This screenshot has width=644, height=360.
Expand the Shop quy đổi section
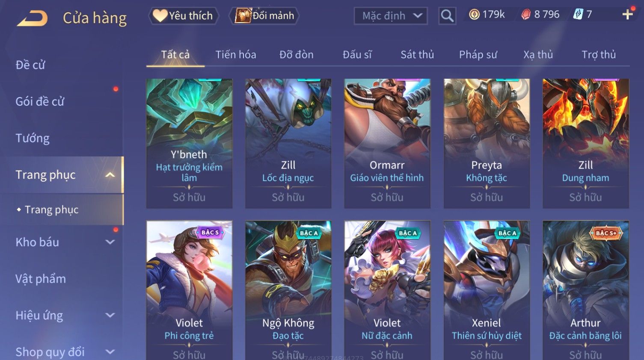click(x=110, y=352)
